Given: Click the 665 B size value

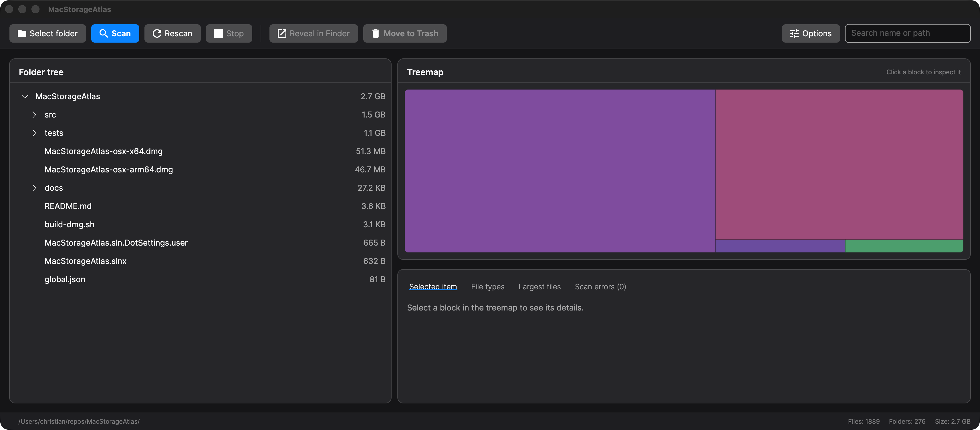Looking at the screenshot, I should point(374,242).
